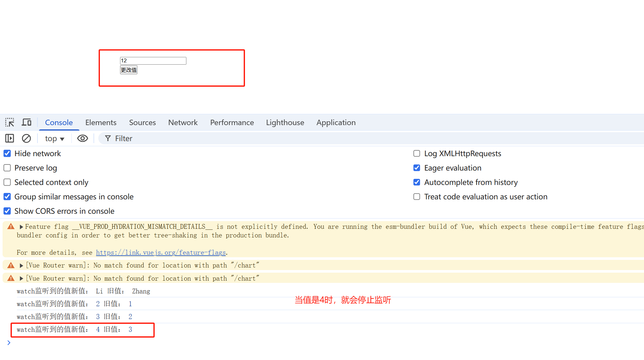Click the input field containing 12

153,60
